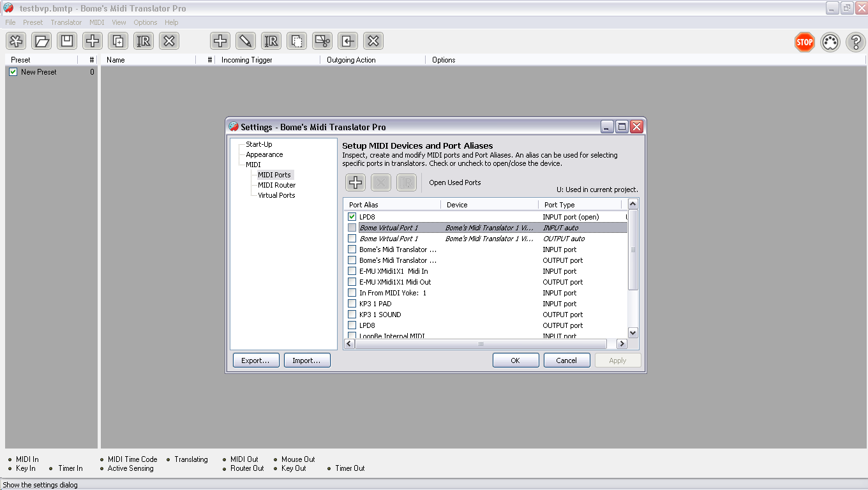The width and height of the screenshot is (868, 490).
Task: Click the Outgoing Action column header
Action: [x=373, y=60]
